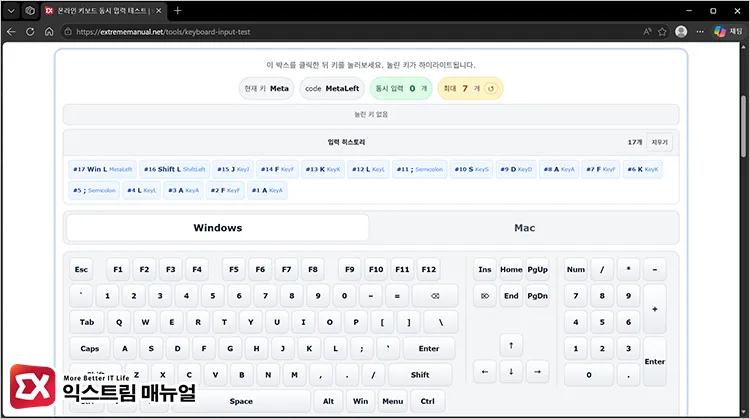Switch to the Windows keyboard layout tab

218,228
